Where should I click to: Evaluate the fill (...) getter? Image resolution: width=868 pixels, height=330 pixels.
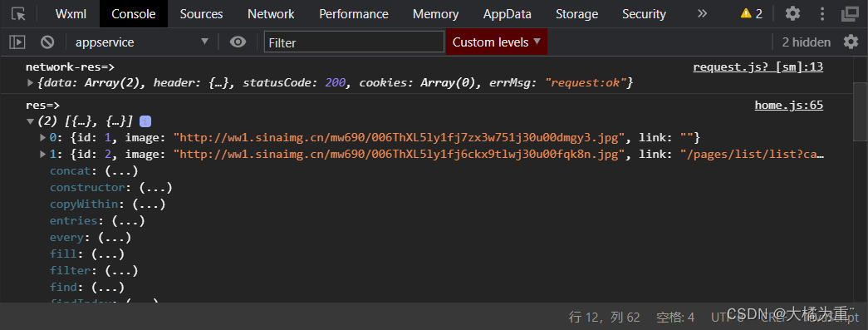tap(107, 254)
